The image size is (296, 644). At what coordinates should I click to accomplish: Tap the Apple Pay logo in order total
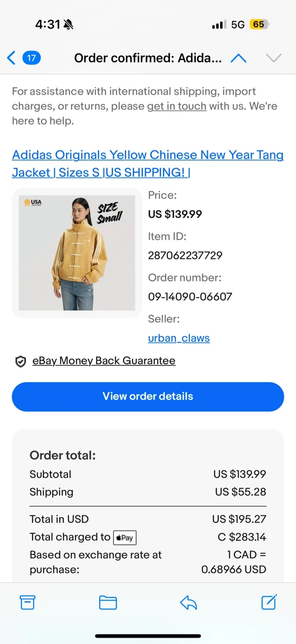pyautogui.click(x=125, y=538)
